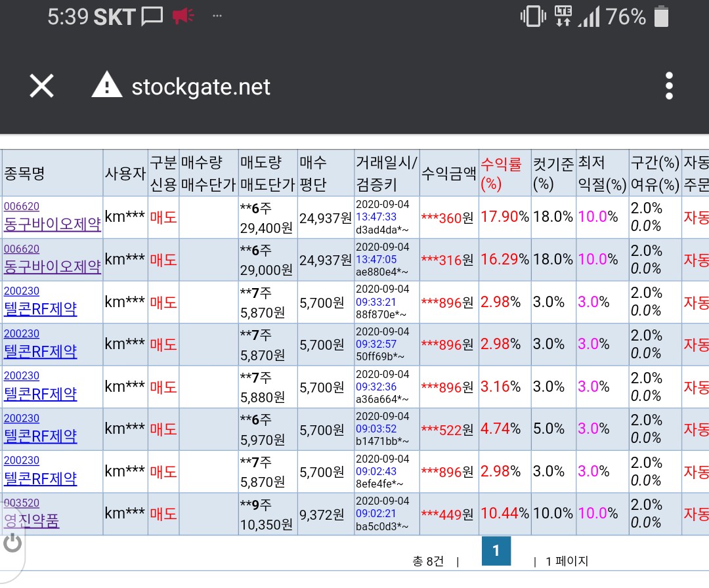Click the 종목명 column header
The image size is (709, 588).
[25, 173]
